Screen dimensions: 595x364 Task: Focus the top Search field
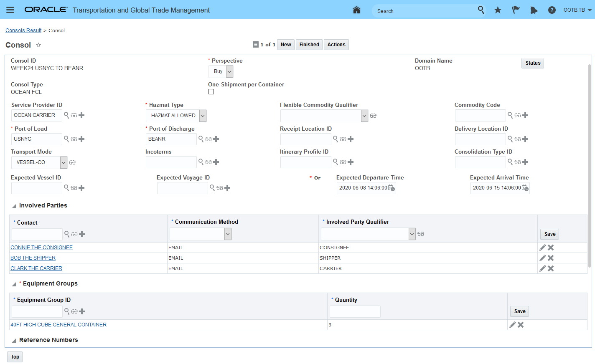click(x=425, y=11)
